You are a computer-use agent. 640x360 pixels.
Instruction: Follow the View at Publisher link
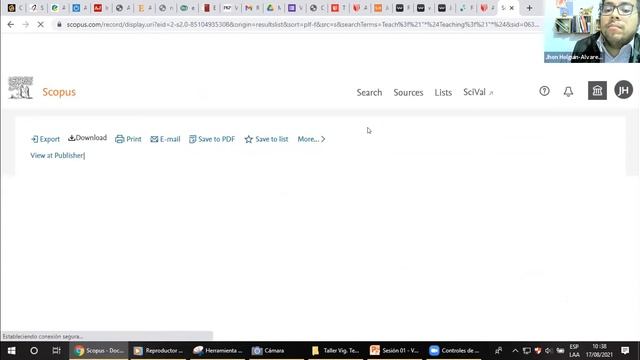57,156
